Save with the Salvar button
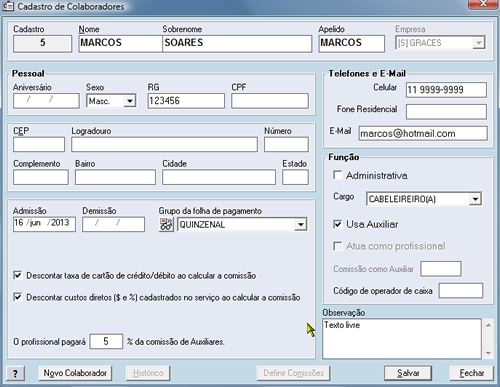Screen dimensions: 500x387 click(408, 373)
